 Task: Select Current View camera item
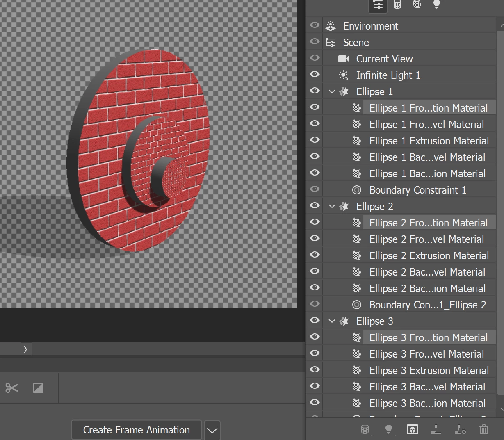point(384,59)
